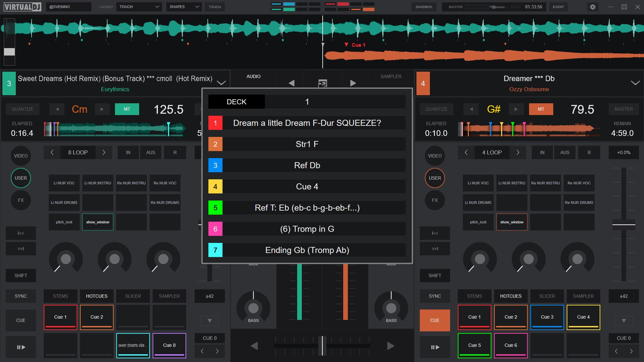Viewport: 644px width, 362px height.
Task: Toggle the MT master tempo on deck 4
Action: coord(541,109)
